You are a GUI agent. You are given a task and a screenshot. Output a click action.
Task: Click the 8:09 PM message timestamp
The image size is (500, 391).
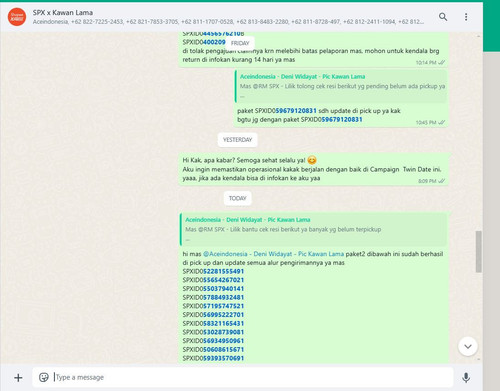[427, 181]
